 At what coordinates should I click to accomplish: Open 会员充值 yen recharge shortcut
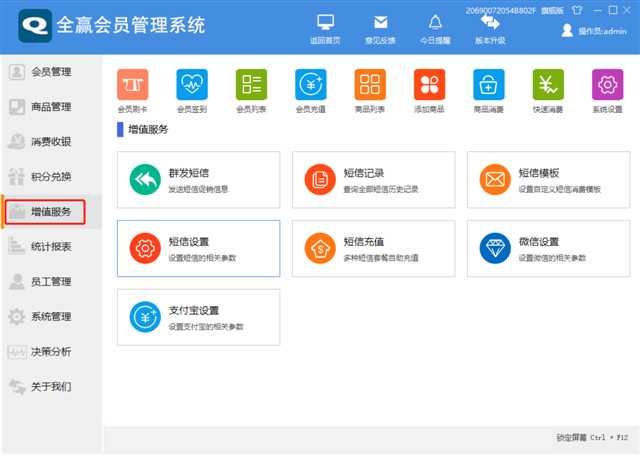(311, 91)
